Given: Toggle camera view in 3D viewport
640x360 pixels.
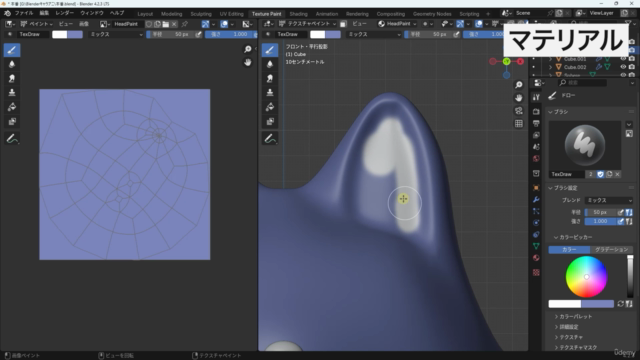Looking at the screenshot, I should [519, 111].
